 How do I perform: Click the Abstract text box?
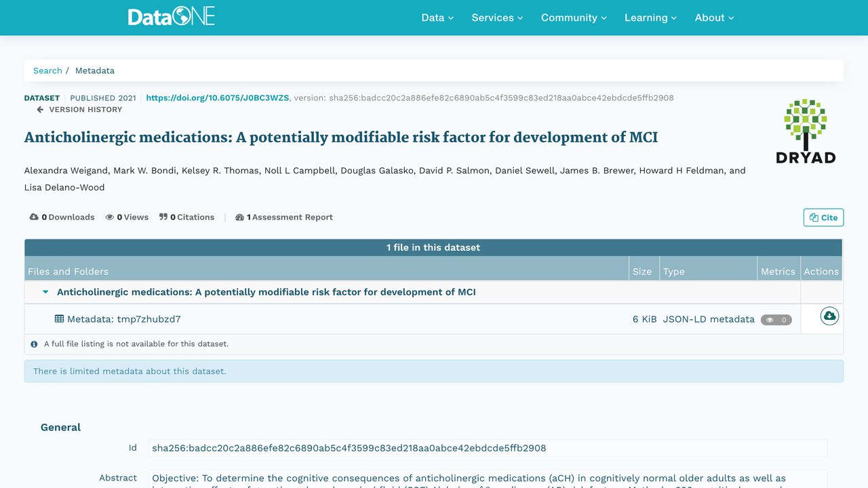488,479
